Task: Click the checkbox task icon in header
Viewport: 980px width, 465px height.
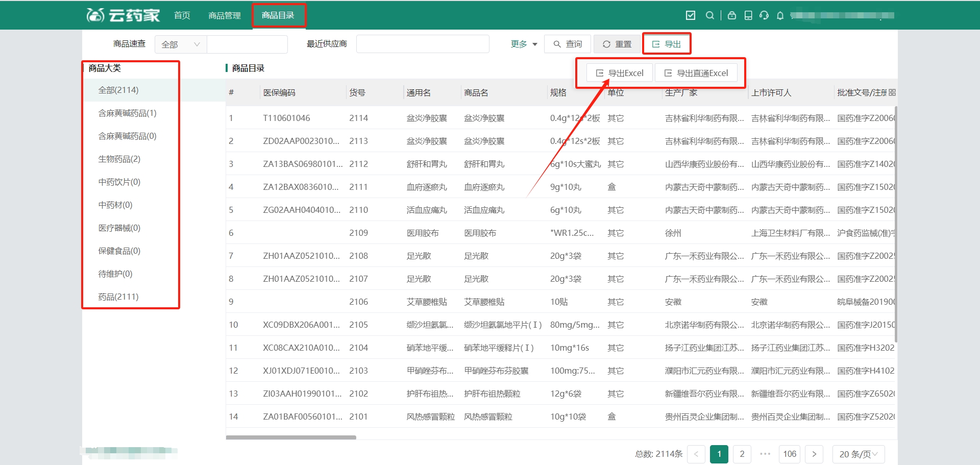Action: (691, 15)
